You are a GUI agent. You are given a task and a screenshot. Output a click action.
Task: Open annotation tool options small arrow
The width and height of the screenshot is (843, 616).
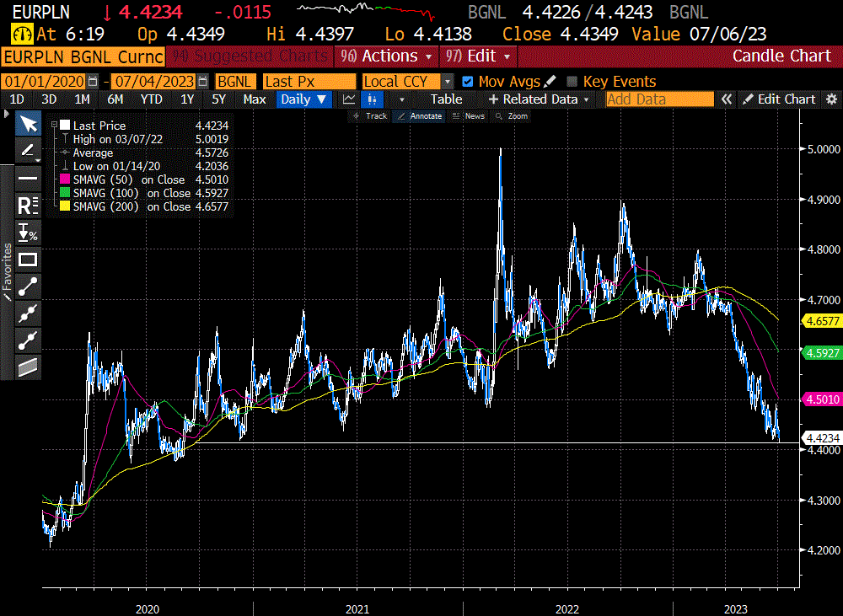38,160
